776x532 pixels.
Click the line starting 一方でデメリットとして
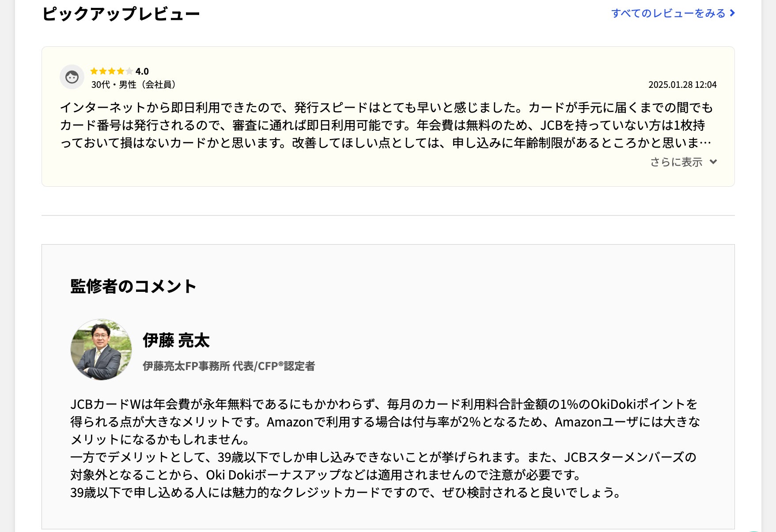pos(383,457)
